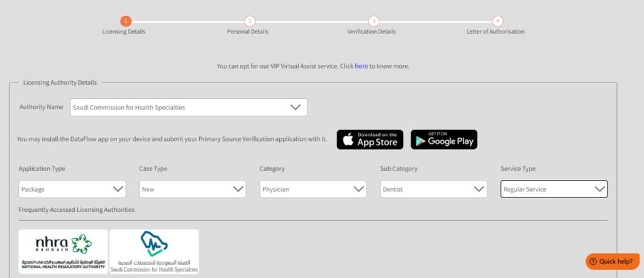Click the Personal Details step label
The image size is (644, 278).
click(x=248, y=31)
